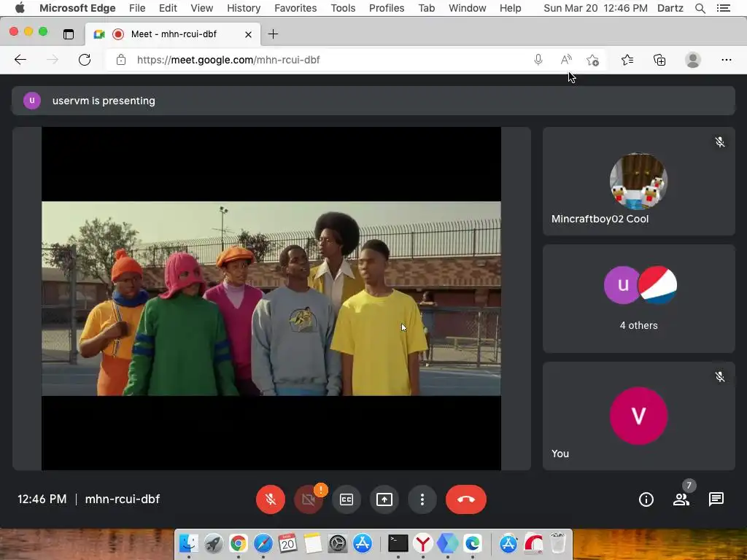Open Control Center icon in menu bar
747x560 pixels.
pyautogui.click(x=723, y=8)
